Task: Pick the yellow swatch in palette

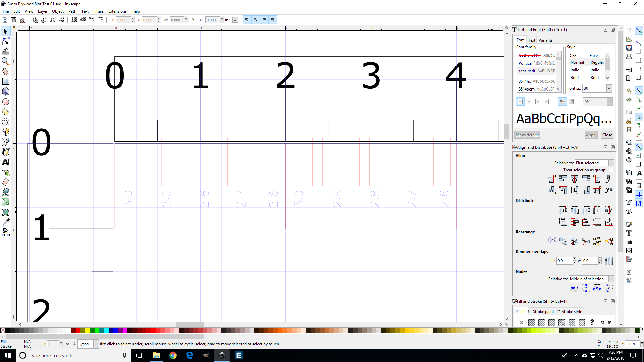Action: 88,331
